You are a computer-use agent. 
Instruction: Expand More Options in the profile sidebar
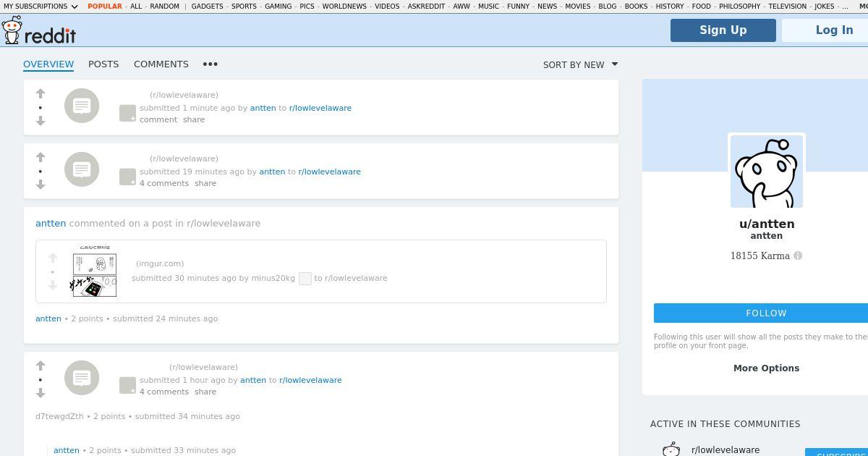click(x=766, y=368)
